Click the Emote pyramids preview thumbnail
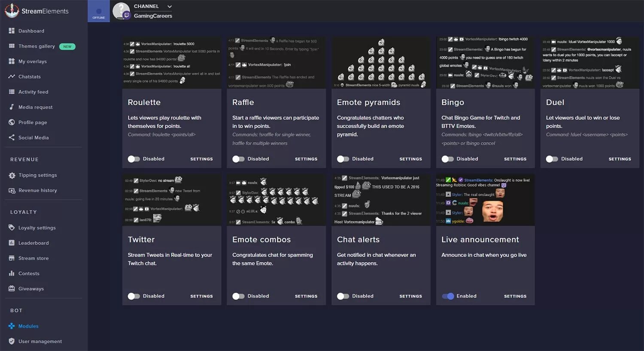 [381, 63]
